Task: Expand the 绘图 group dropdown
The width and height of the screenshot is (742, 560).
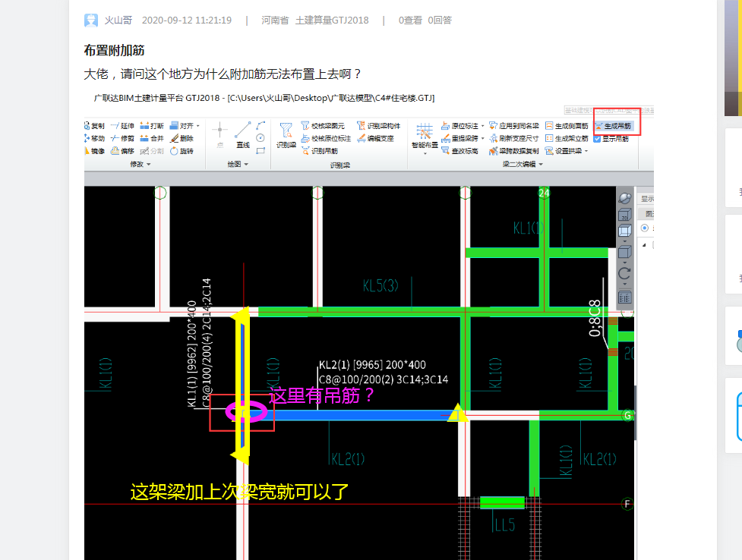Action: coord(246,164)
